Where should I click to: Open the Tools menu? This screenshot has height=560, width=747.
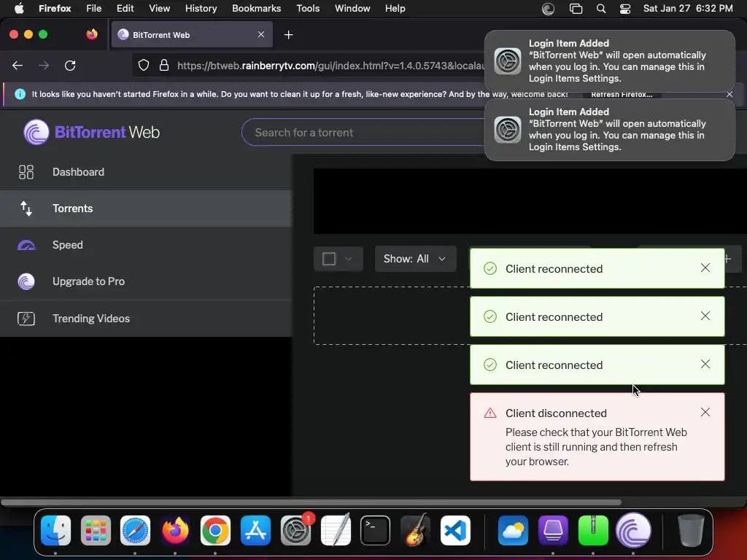(308, 9)
